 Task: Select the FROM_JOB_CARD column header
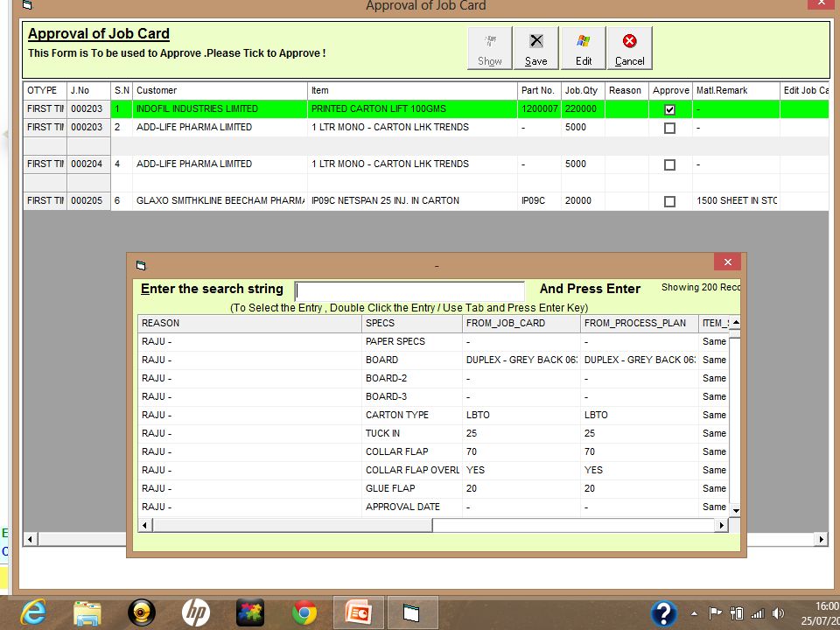521,323
